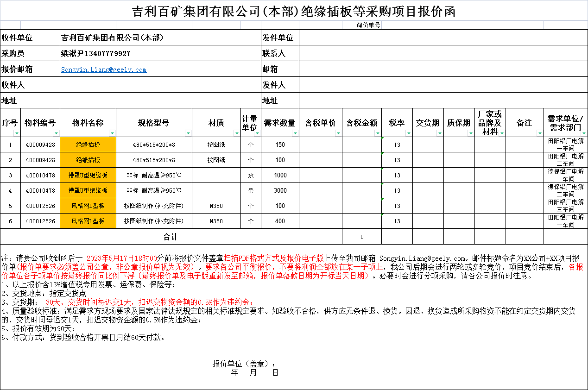Select the empty 联系人 value cell

tap(443, 53)
